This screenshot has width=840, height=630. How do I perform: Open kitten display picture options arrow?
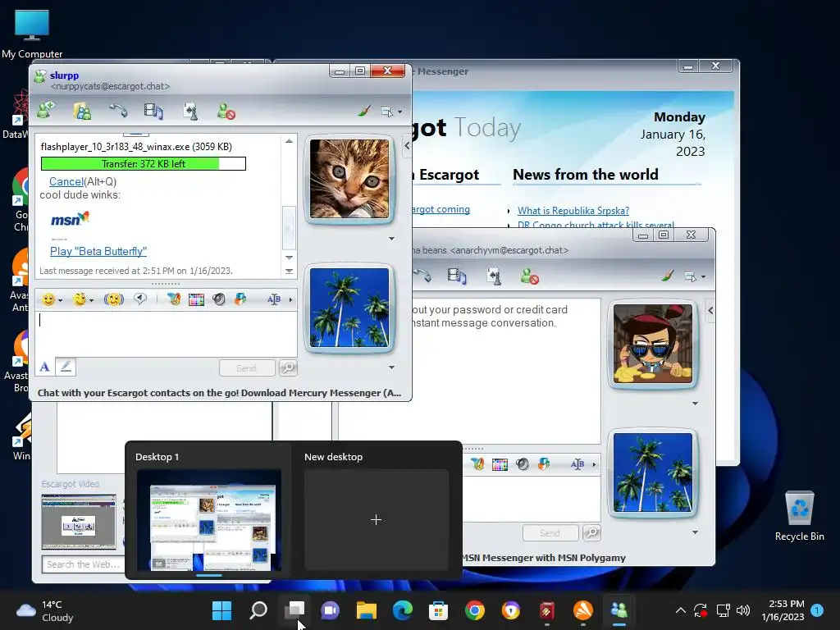click(391, 239)
